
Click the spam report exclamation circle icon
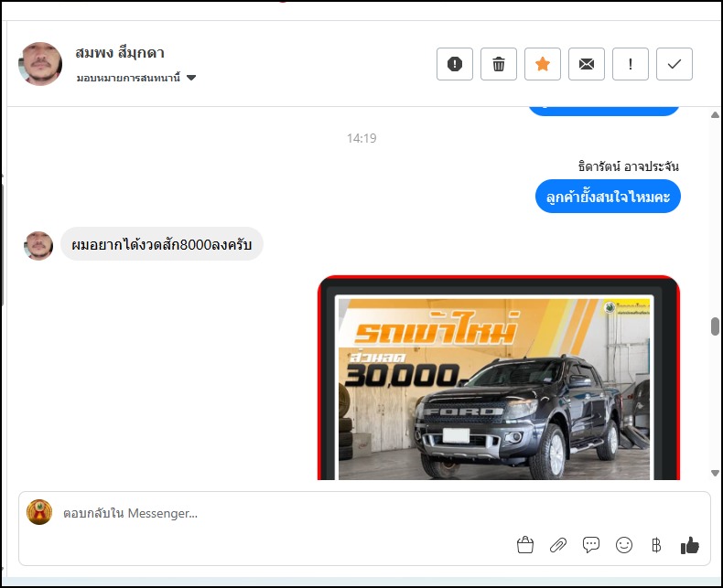click(455, 64)
